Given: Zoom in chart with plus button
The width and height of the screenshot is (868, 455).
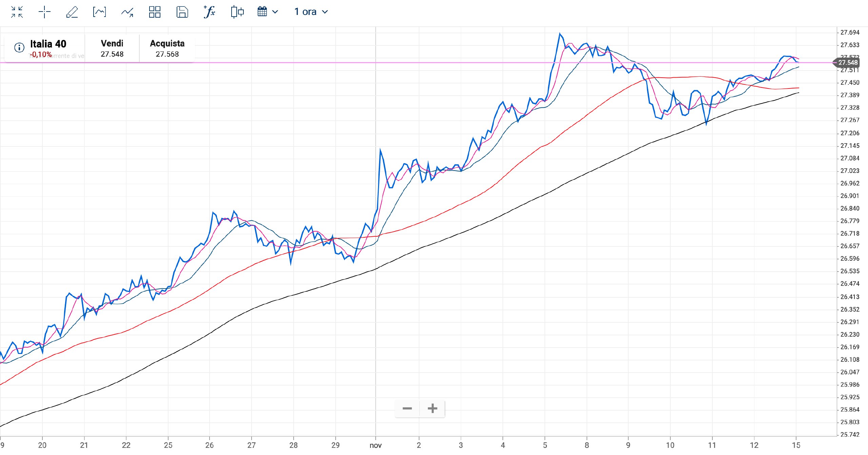Looking at the screenshot, I should [x=432, y=408].
